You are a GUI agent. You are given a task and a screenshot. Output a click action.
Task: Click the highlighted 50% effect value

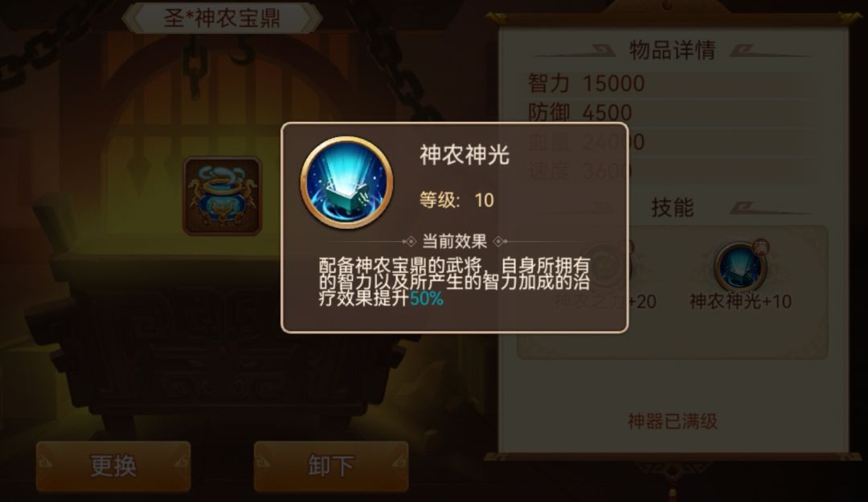426,299
